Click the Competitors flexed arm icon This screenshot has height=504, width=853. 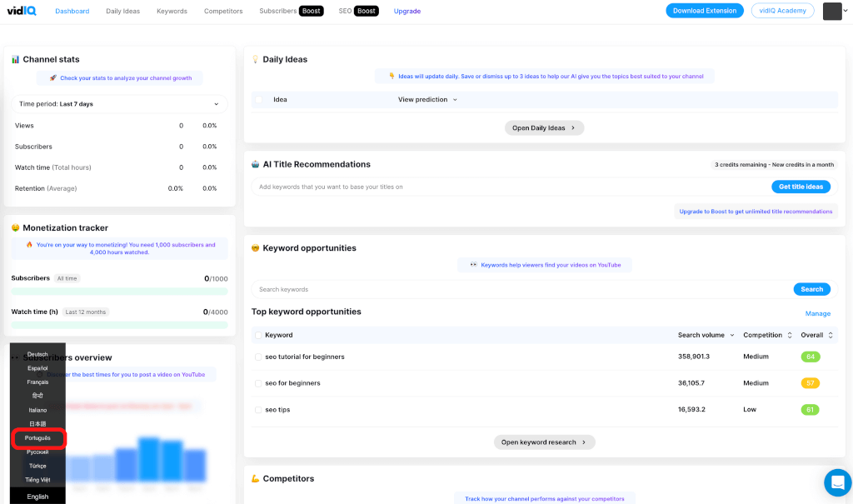coord(256,479)
